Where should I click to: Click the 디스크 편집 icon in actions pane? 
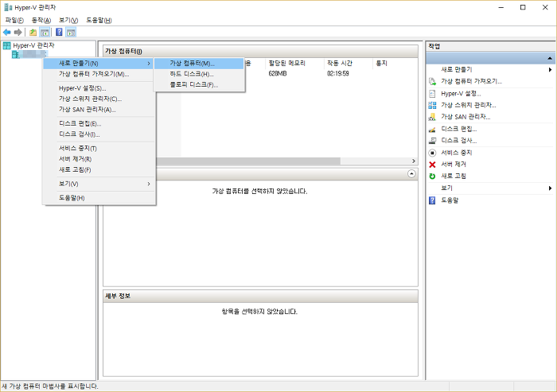click(432, 130)
